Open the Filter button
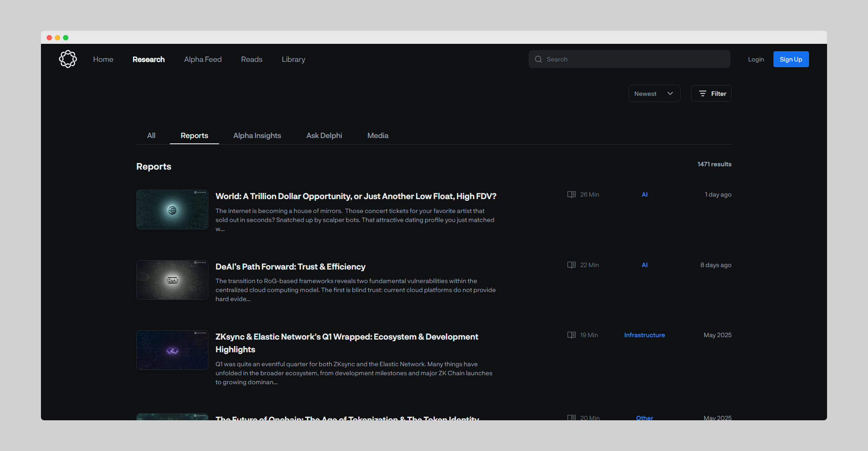This screenshot has height=451, width=868. coord(711,94)
